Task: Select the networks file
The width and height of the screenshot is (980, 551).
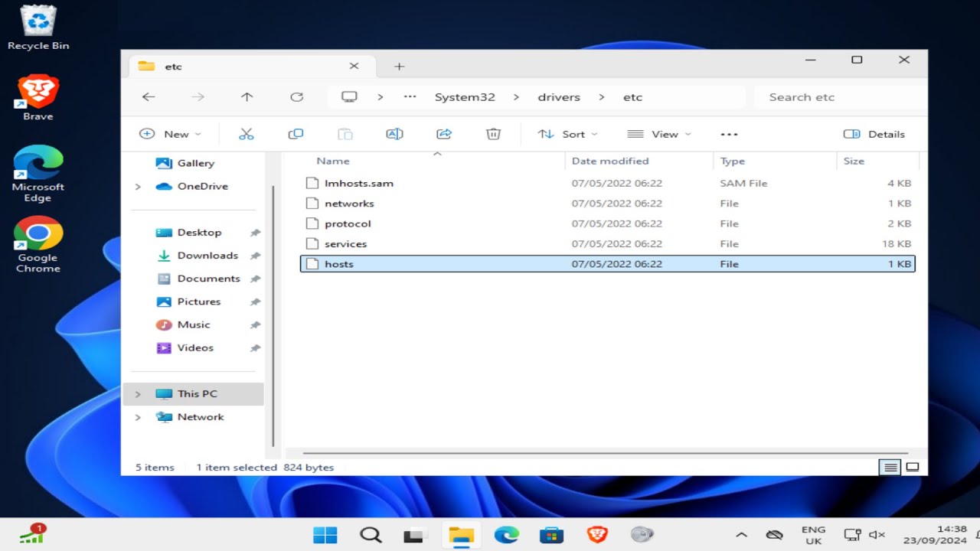Action: pos(608,204)
